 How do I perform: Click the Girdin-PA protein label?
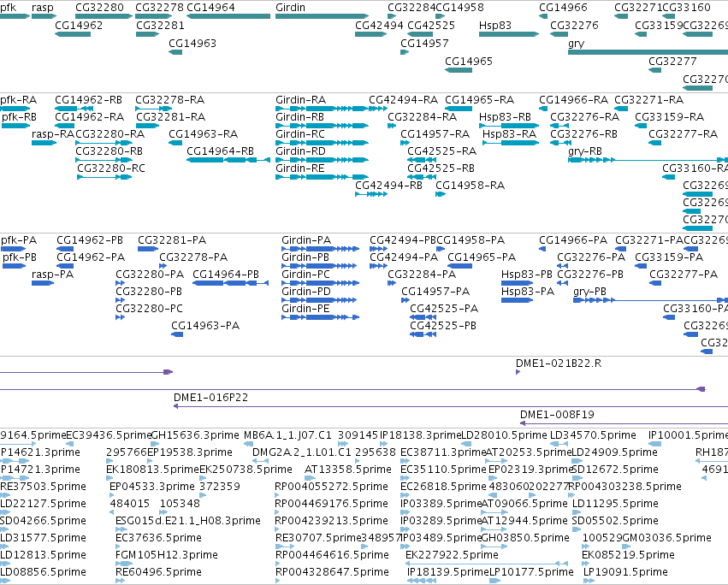pos(306,240)
